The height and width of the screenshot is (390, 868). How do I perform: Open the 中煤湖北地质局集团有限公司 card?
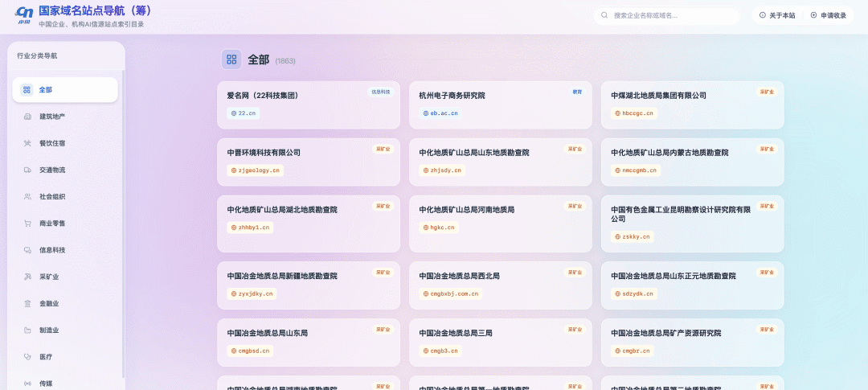pyautogui.click(x=693, y=105)
